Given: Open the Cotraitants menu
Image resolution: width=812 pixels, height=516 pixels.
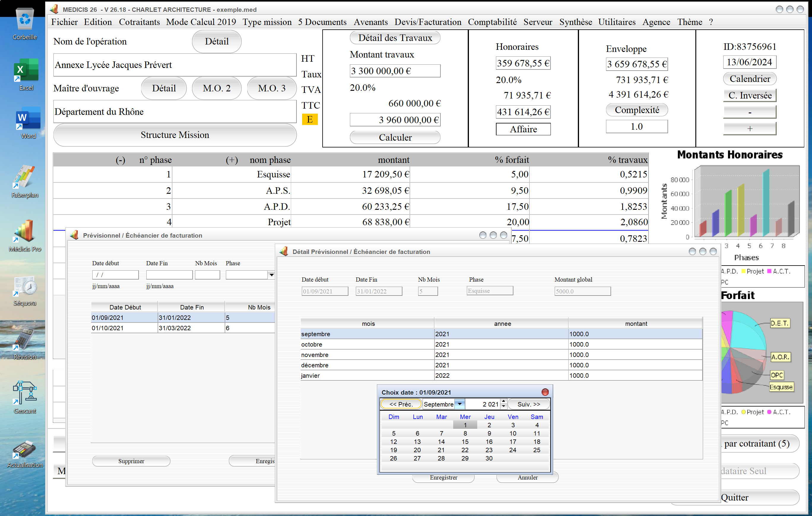Looking at the screenshot, I should point(139,22).
